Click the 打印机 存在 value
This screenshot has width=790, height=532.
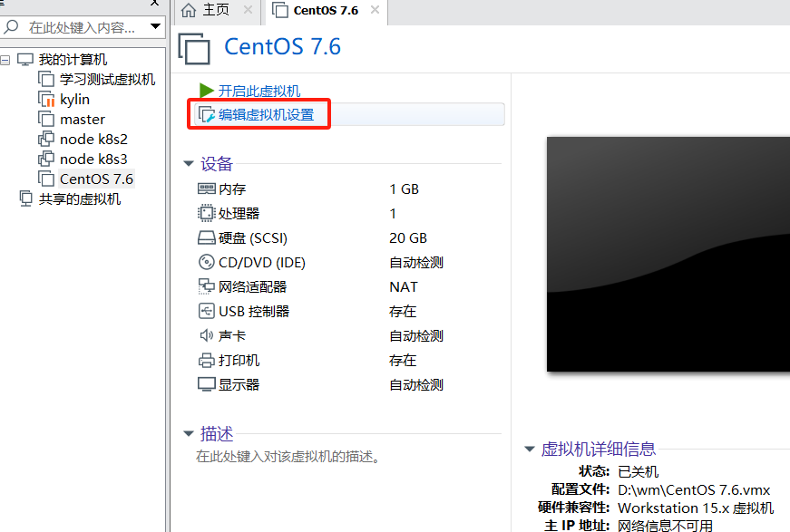coord(403,361)
